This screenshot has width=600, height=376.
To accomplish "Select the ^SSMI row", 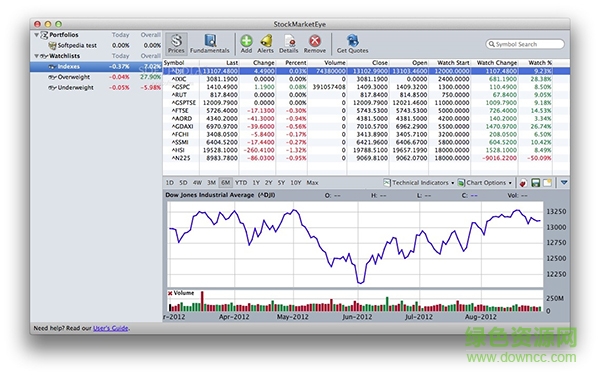I will point(366,142).
